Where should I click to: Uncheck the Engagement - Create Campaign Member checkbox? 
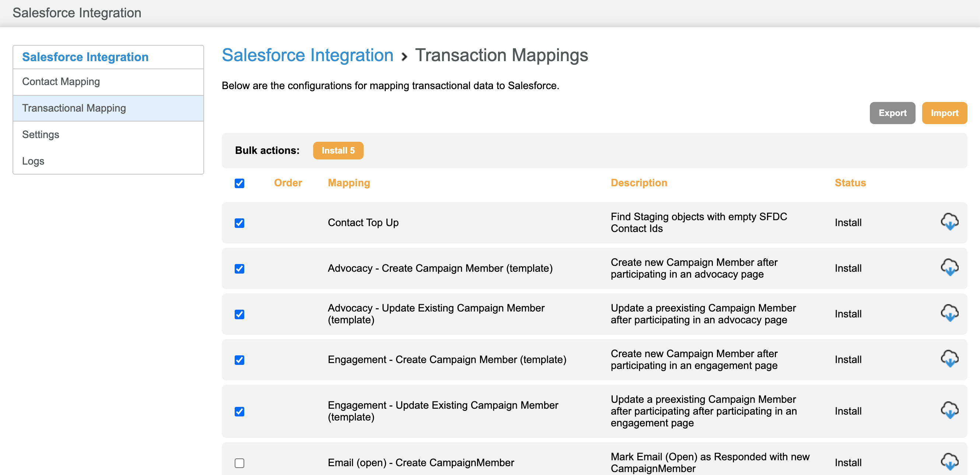[x=239, y=360]
